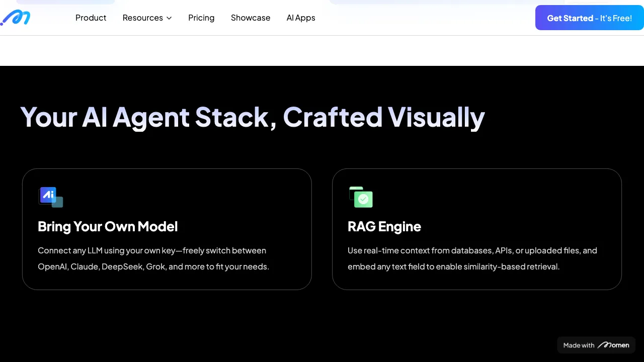Click the 'Connect any LLM using your own key' line

pos(152,250)
